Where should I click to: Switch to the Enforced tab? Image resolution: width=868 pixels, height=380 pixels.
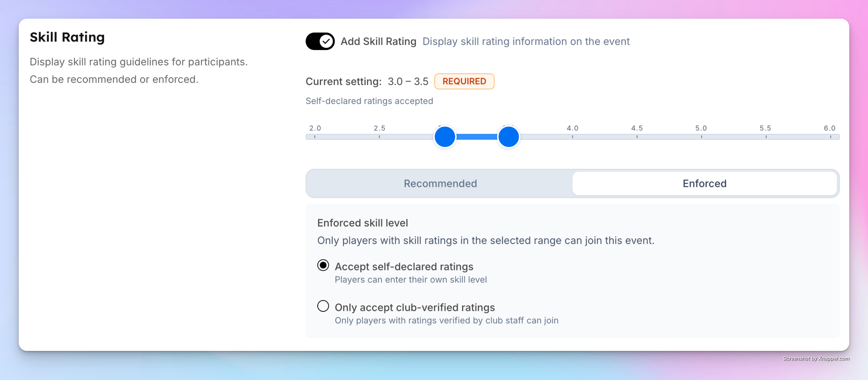click(x=704, y=183)
